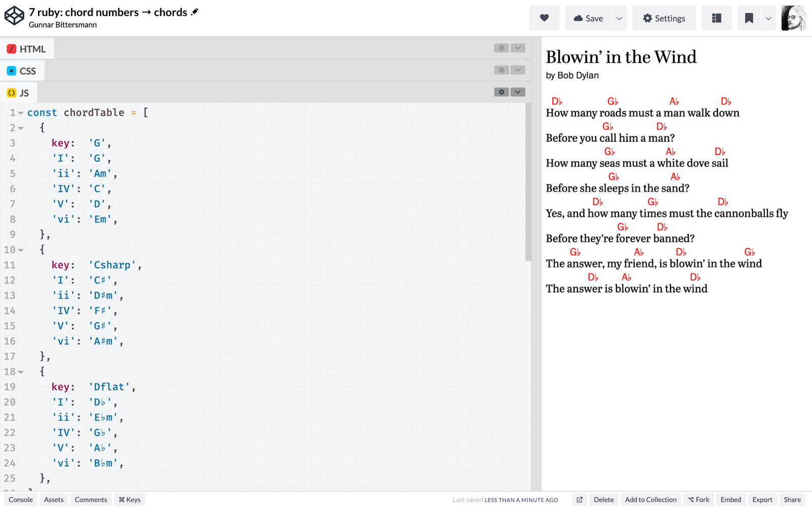Collapse code fold at line 2
The height and width of the screenshot is (508, 812).
click(x=21, y=128)
